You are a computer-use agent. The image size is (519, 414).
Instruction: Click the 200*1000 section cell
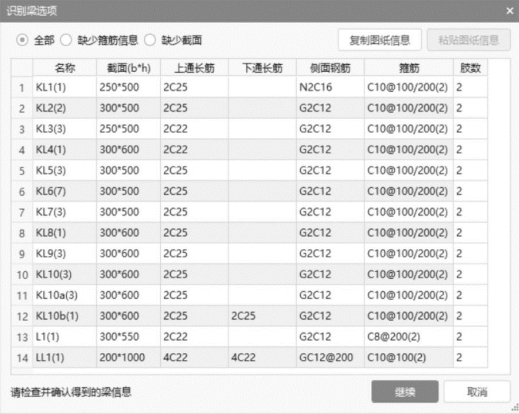pyautogui.click(x=129, y=358)
